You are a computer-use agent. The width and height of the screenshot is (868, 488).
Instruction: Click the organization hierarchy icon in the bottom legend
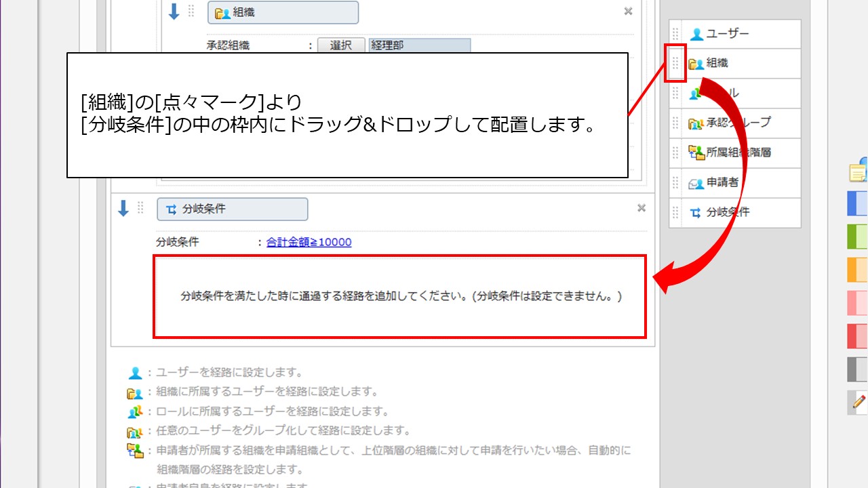click(x=135, y=451)
